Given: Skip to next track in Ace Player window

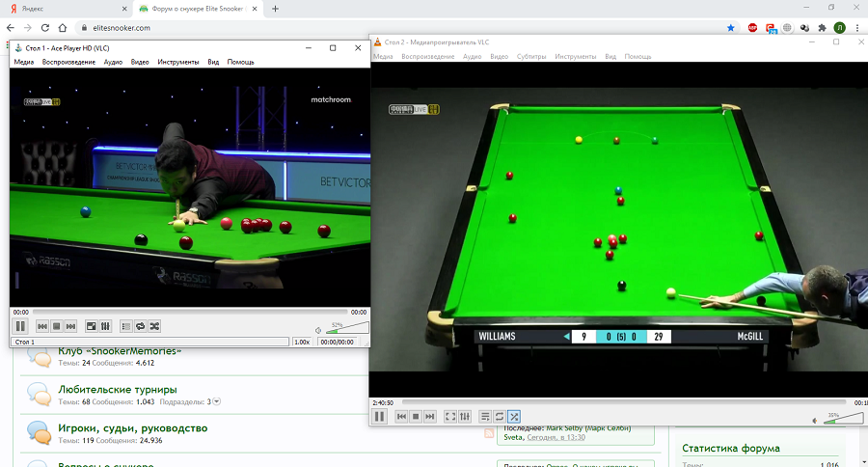Looking at the screenshot, I should 70,326.
